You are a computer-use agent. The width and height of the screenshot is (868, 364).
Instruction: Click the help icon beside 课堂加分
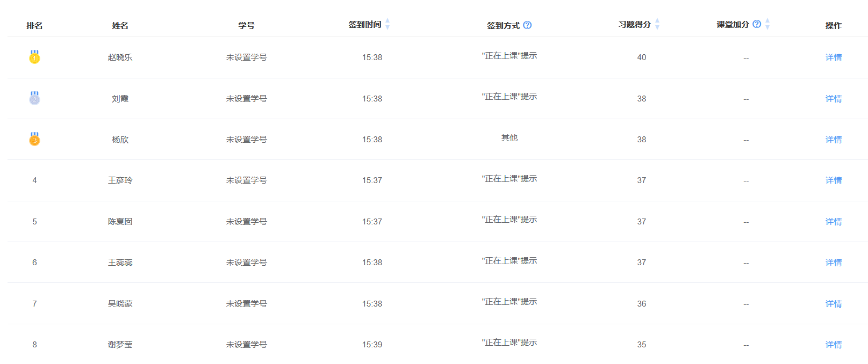(x=757, y=24)
